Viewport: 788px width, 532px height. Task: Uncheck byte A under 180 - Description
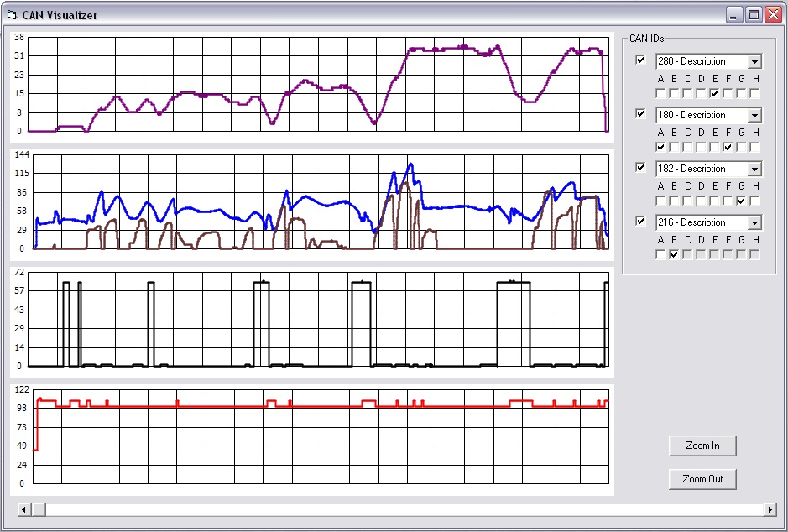pyautogui.click(x=660, y=147)
